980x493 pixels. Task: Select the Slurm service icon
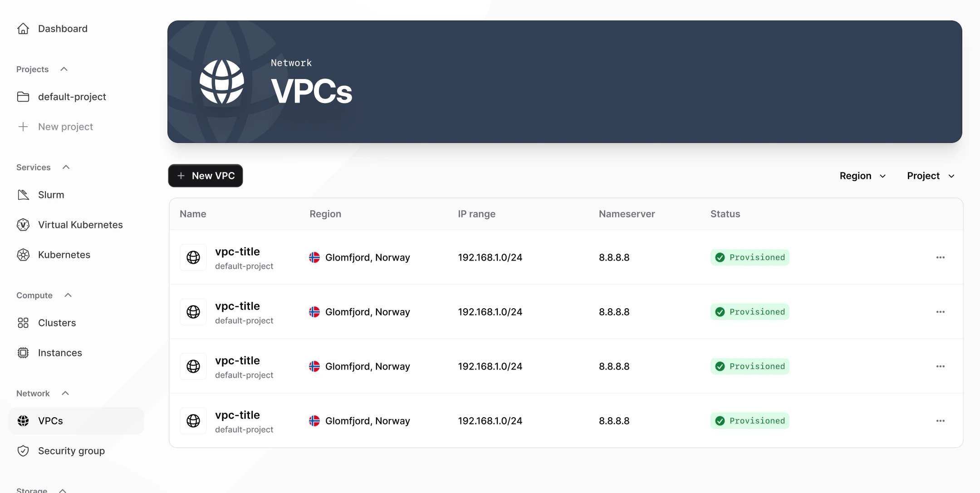point(23,194)
